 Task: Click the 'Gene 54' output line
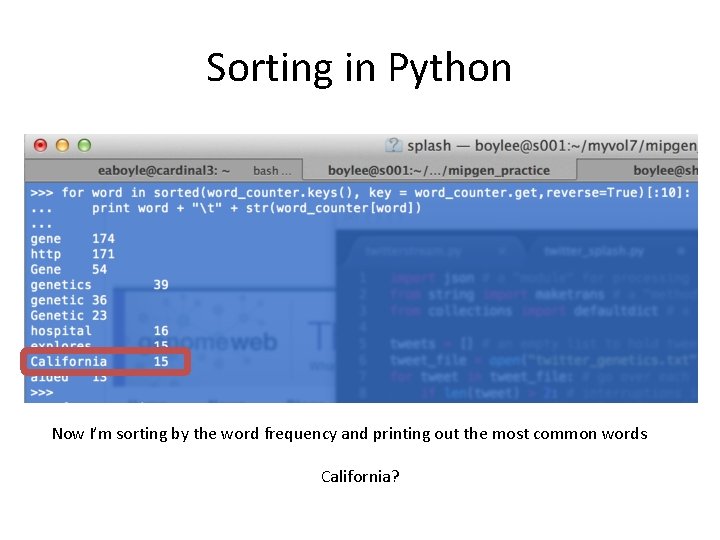pos(69,270)
